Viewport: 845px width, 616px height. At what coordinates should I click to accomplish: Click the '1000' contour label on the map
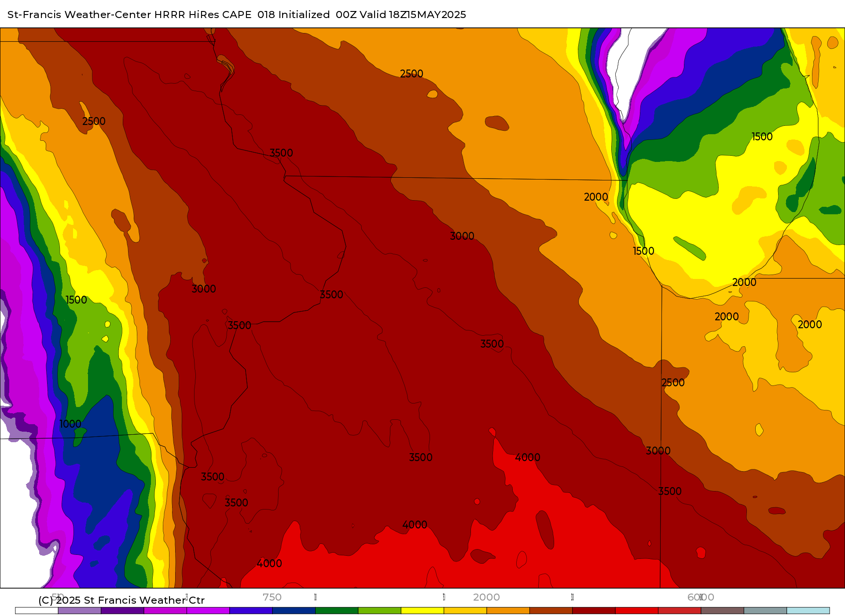point(70,424)
